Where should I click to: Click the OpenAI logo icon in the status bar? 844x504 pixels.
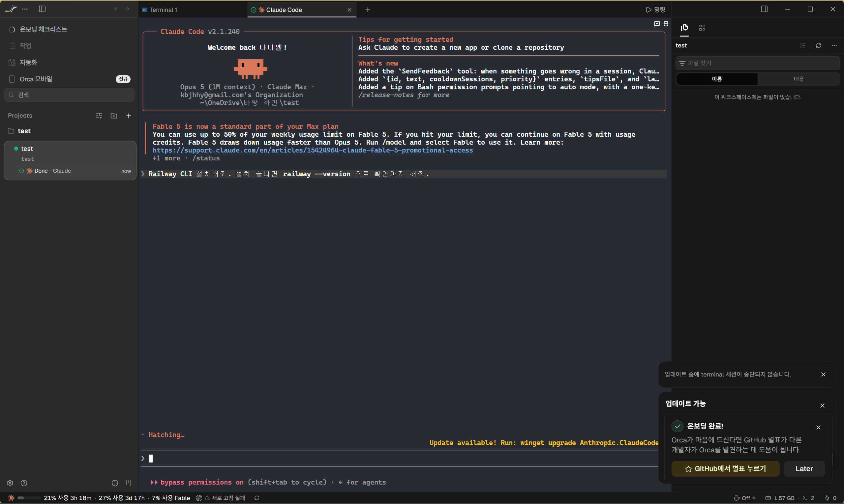click(199, 498)
